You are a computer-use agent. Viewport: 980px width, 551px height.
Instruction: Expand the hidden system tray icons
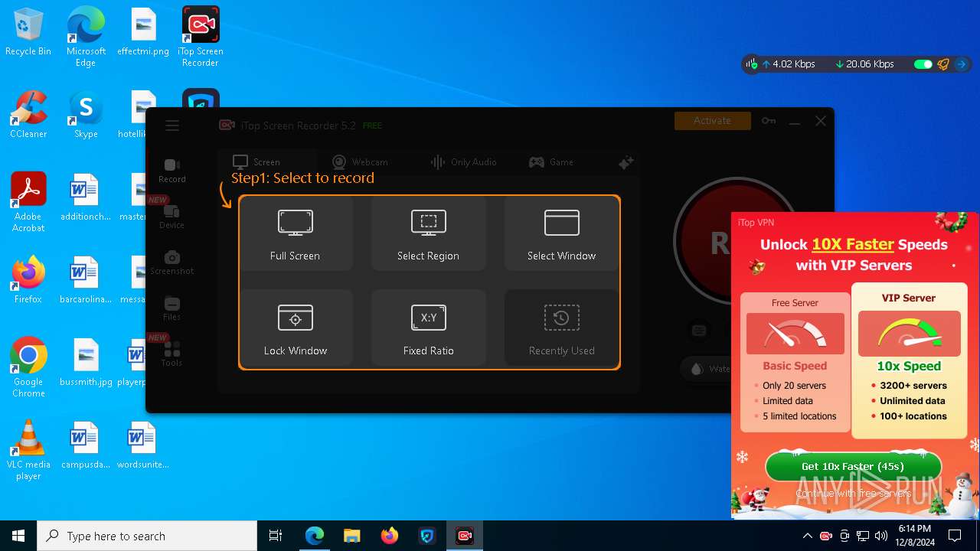pos(807,536)
